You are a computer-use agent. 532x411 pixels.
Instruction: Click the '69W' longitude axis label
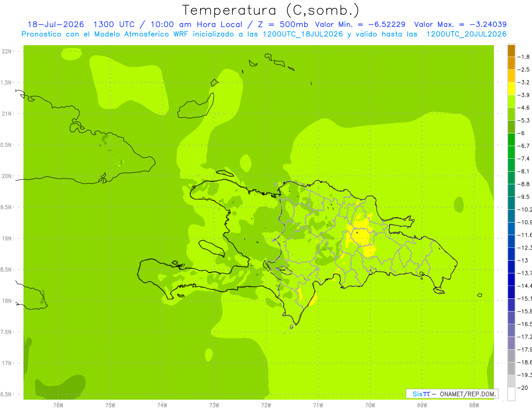[422, 405]
